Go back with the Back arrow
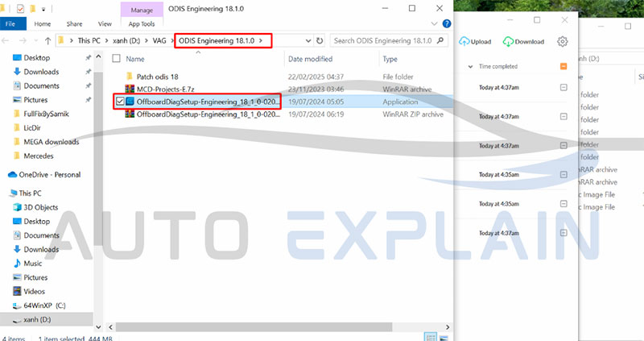The width and height of the screenshot is (644, 341). 6,41
